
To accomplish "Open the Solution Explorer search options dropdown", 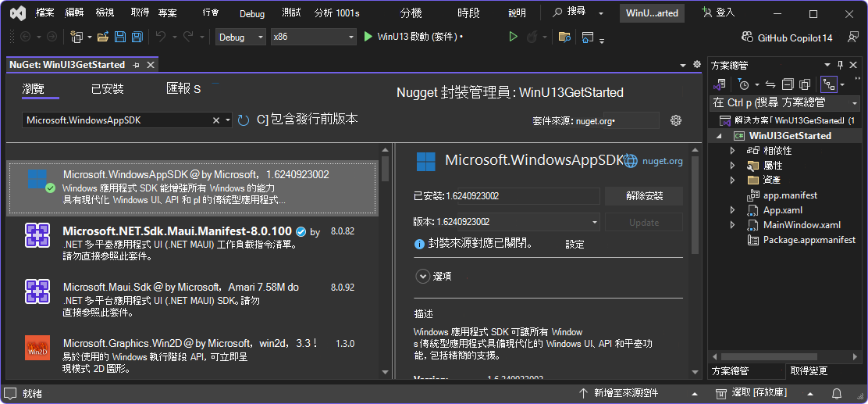I will (854, 103).
